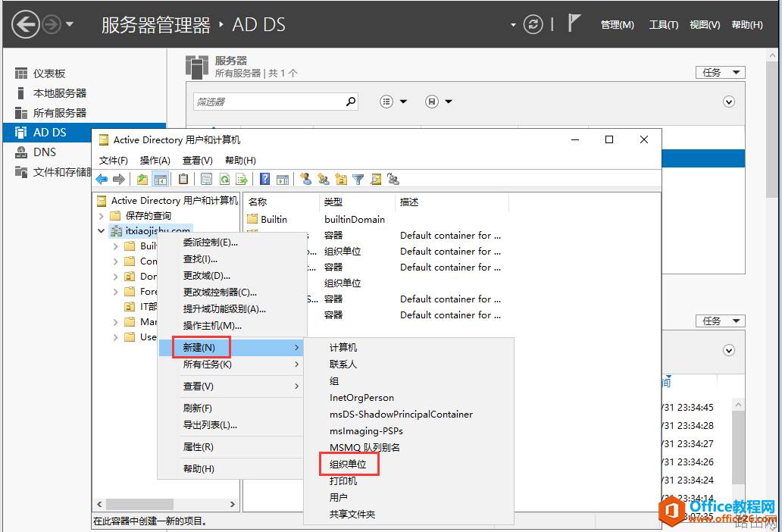Open the lower 任务 dropdown

point(720,321)
